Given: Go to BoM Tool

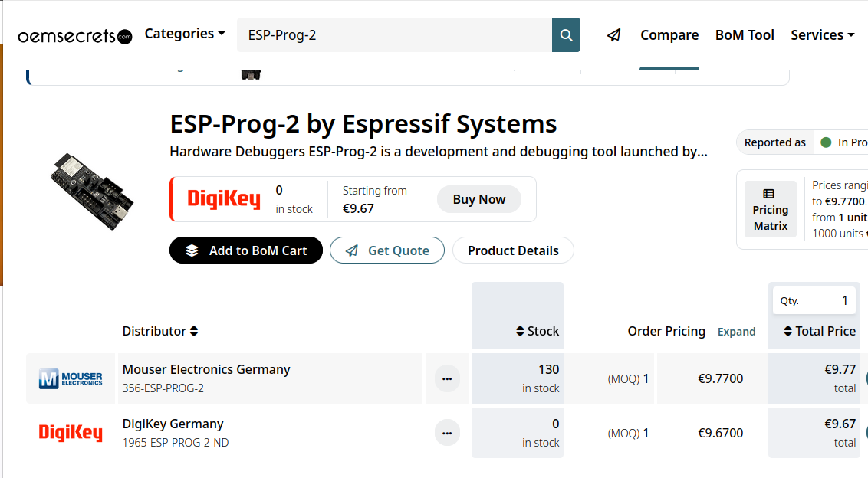Looking at the screenshot, I should (745, 35).
